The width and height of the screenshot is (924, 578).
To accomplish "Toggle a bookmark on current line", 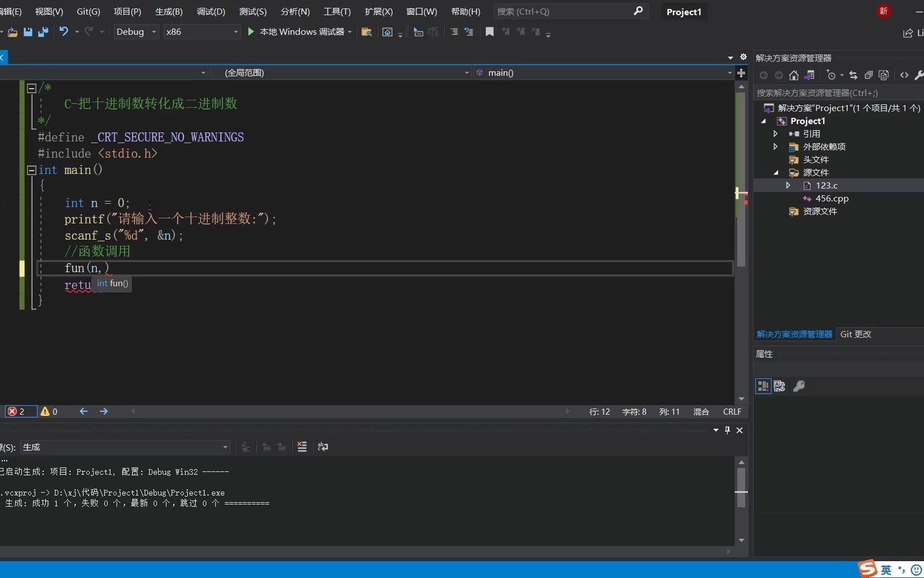I will [x=489, y=32].
